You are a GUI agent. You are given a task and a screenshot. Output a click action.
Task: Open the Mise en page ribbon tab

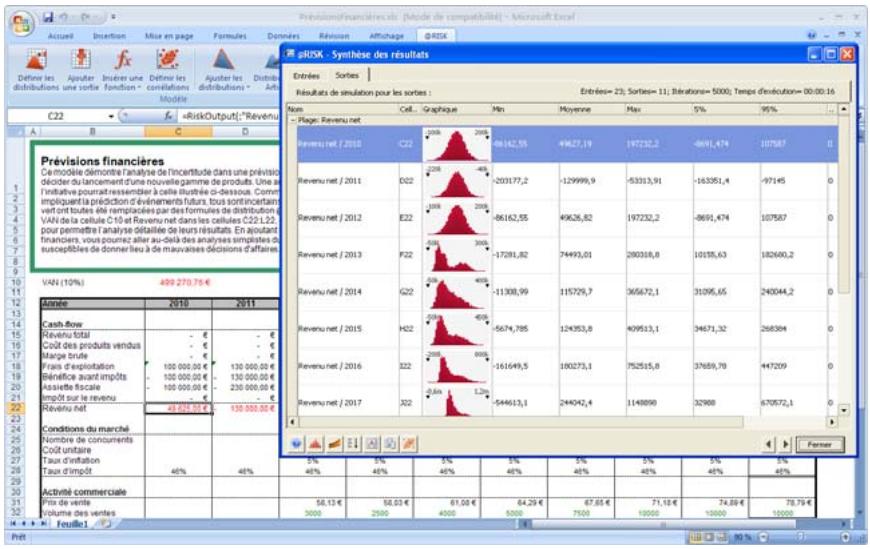(x=168, y=35)
